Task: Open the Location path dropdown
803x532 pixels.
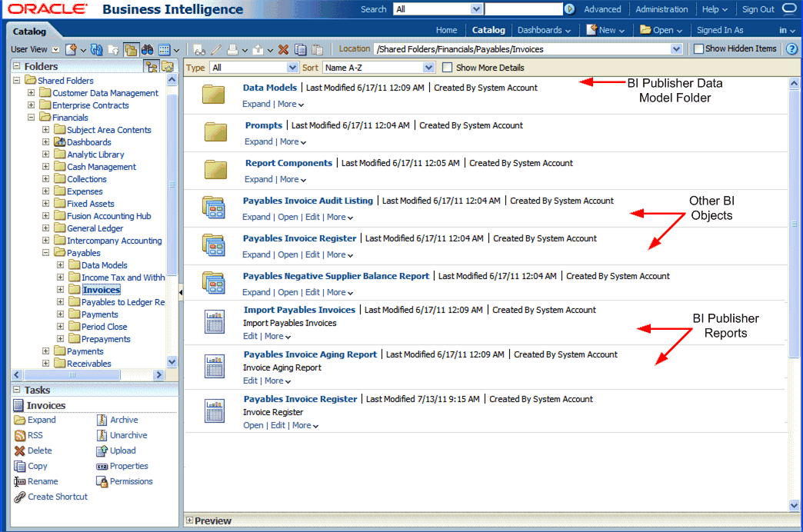Action: [x=676, y=49]
